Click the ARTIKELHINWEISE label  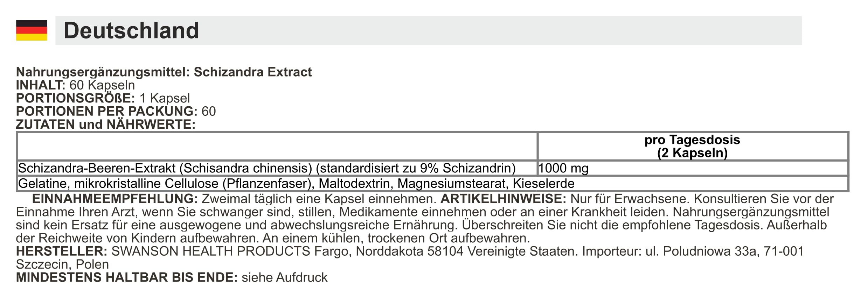pyautogui.click(x=503, y=199)
